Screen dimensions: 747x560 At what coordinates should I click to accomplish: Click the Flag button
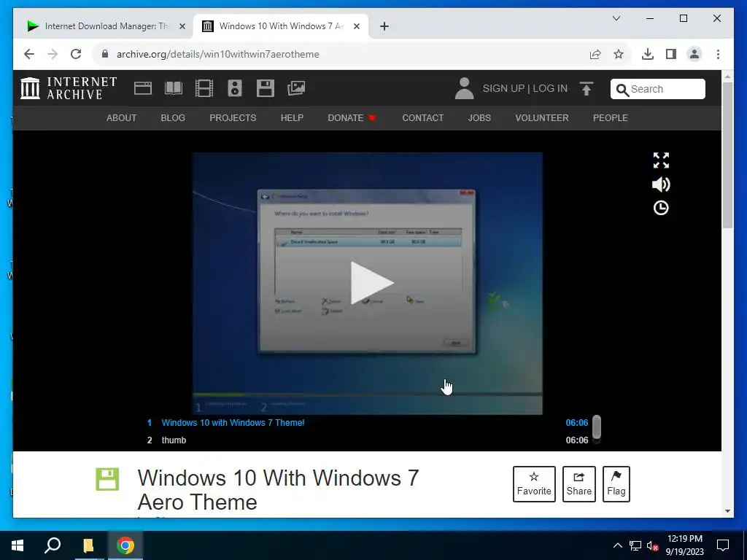(616, 484)
